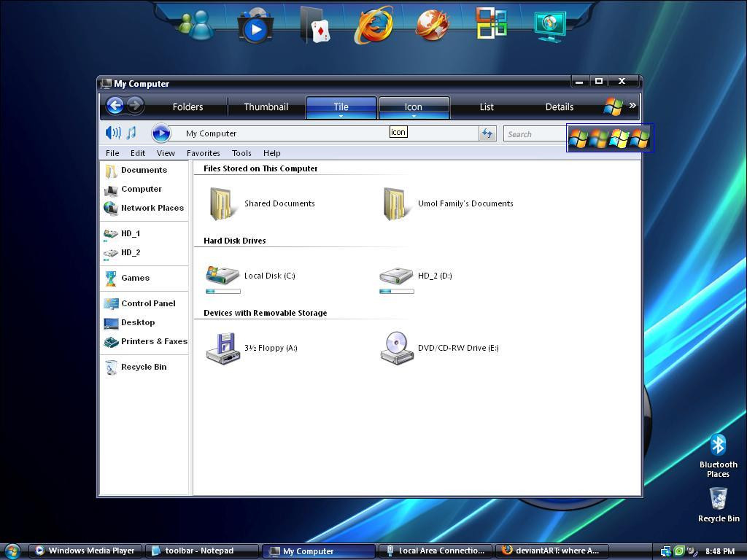Open Documents in the sidebar

pos(136,171)
